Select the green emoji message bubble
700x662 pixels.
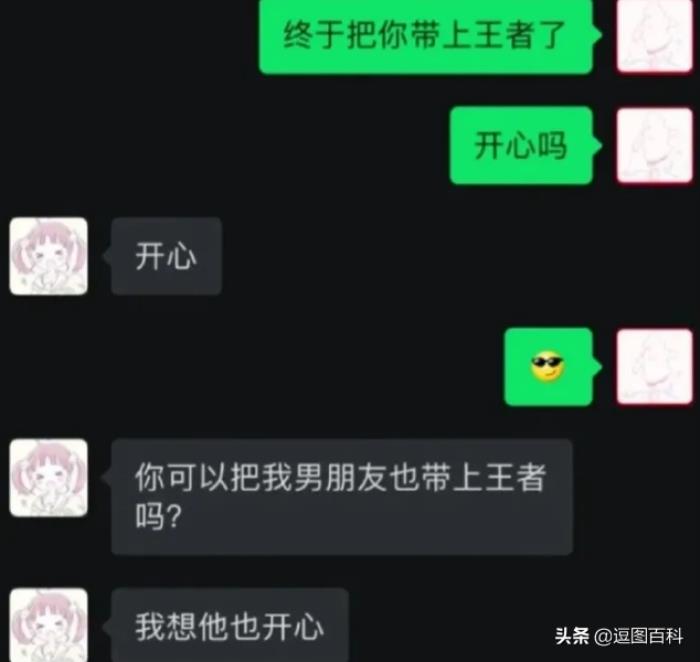coord(549,366)
